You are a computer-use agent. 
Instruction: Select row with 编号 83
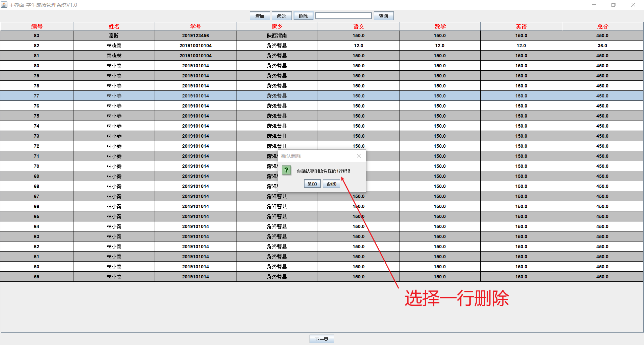click(322, 36)
